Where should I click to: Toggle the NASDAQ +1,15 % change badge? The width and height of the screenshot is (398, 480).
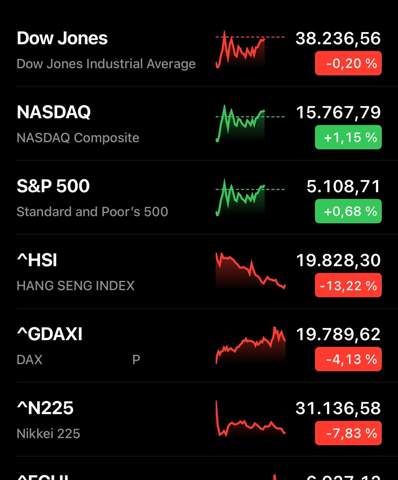tap(348, 137)
